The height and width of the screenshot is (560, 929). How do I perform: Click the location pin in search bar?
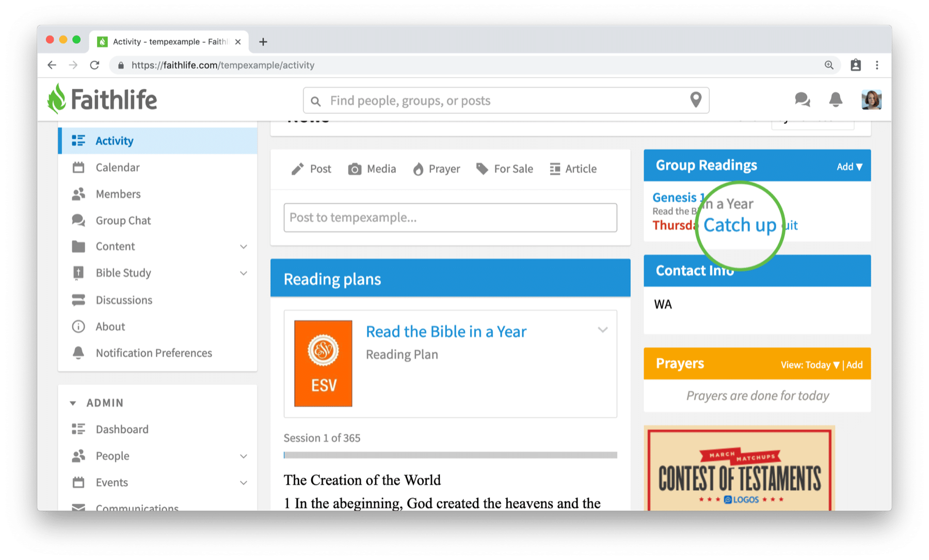(x=696, y=100)
